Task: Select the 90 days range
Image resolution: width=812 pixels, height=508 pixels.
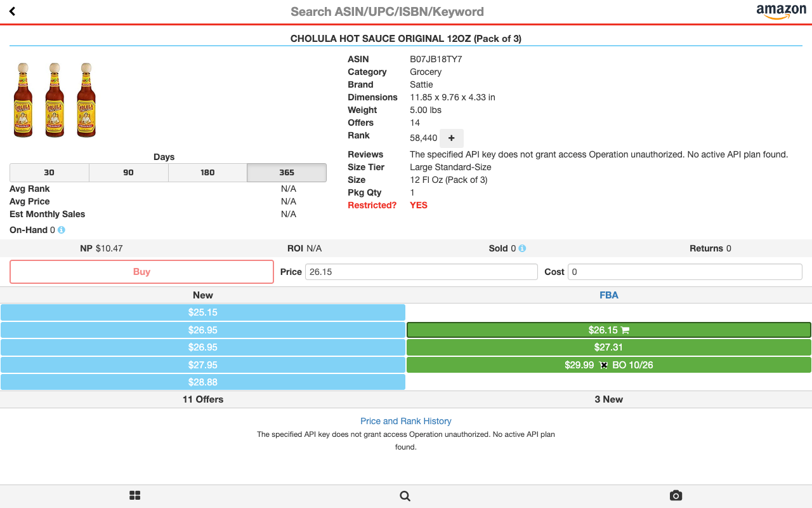Action: pos(128,173)
